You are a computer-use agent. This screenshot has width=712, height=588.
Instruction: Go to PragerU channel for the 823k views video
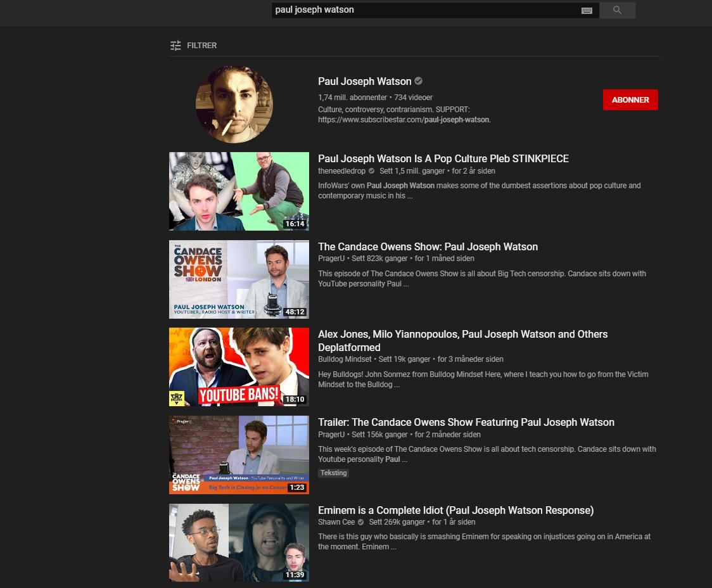click(331, 259)
